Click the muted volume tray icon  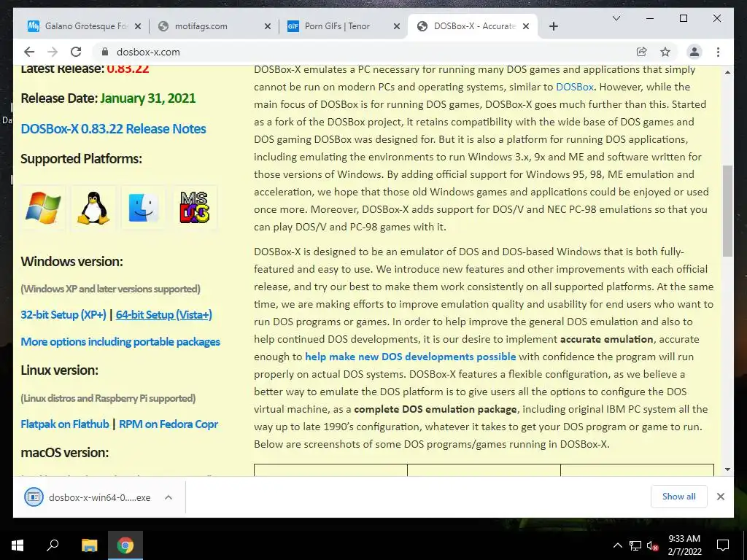[653, 545]
